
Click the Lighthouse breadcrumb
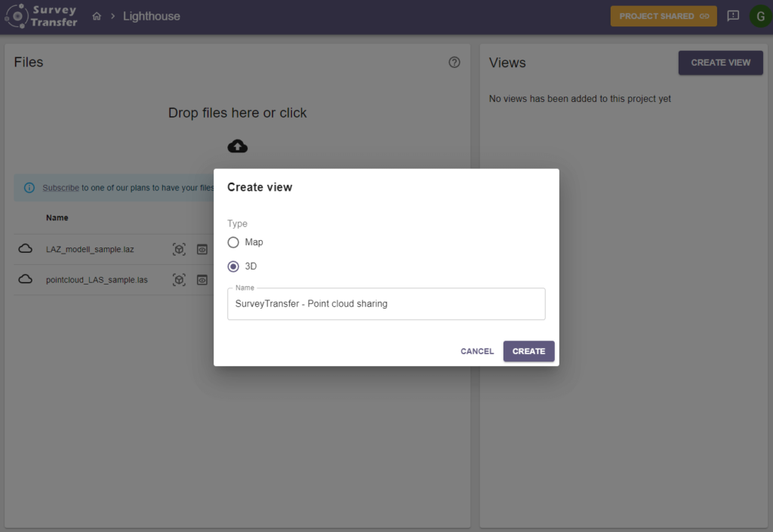(152, 16)
